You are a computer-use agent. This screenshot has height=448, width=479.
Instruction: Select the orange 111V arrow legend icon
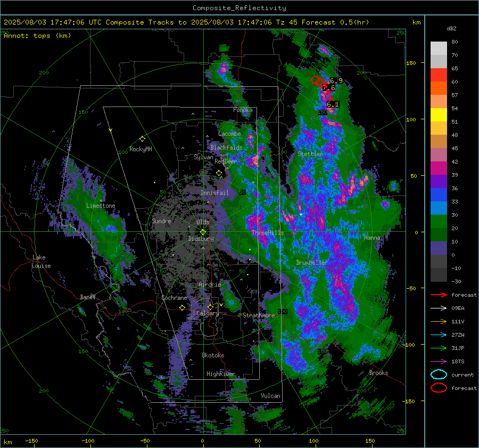(439, 321)
